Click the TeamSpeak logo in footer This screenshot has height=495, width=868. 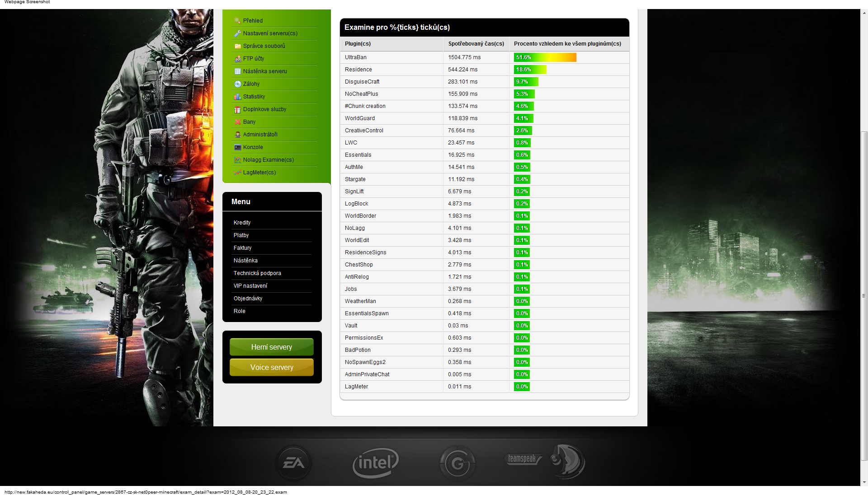pos(545,461)
